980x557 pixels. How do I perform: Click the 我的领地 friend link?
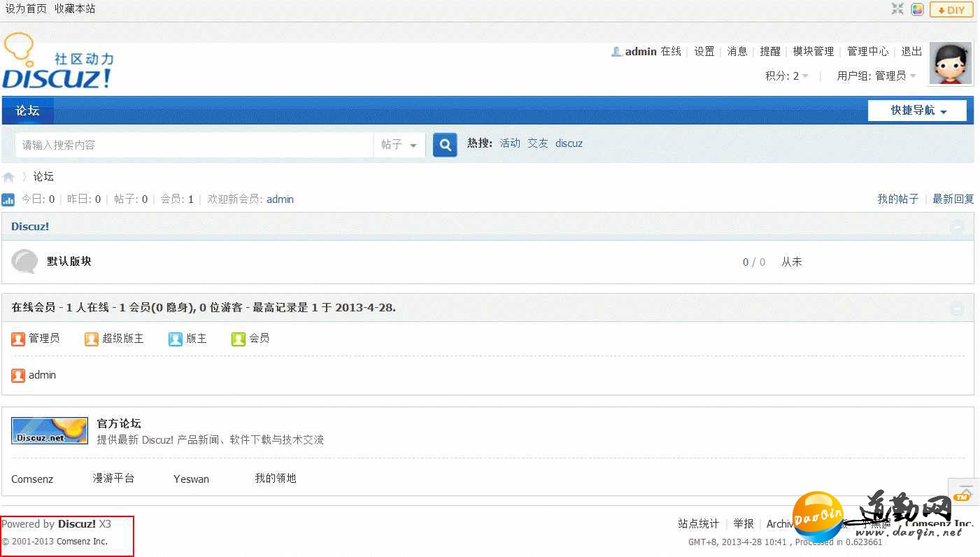pos(276,479)
